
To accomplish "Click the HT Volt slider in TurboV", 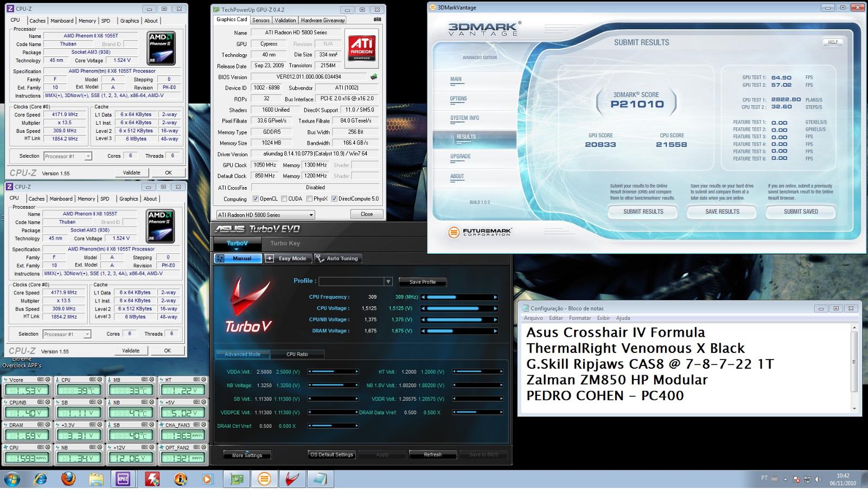I will (477, 372).
